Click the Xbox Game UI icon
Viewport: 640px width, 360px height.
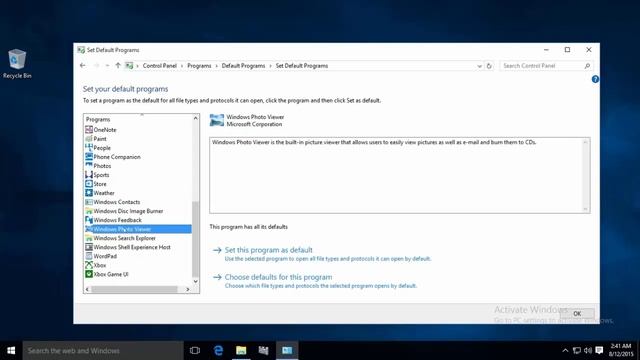89,274
